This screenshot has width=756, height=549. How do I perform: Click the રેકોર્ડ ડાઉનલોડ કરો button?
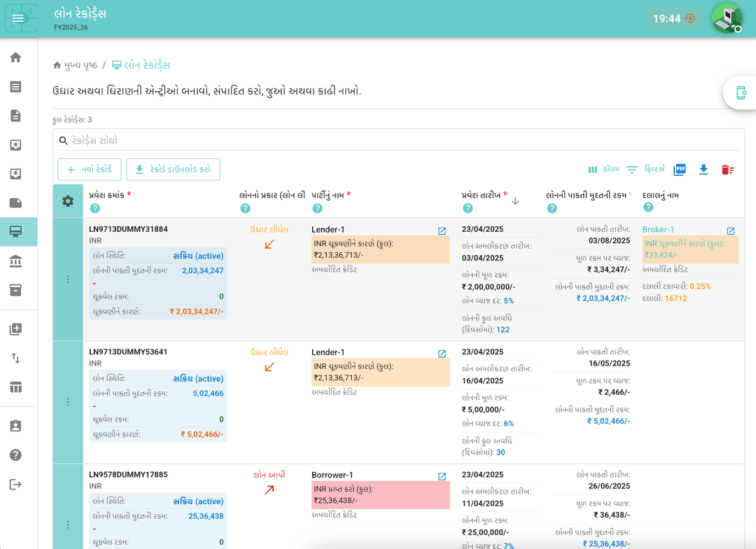173,169
